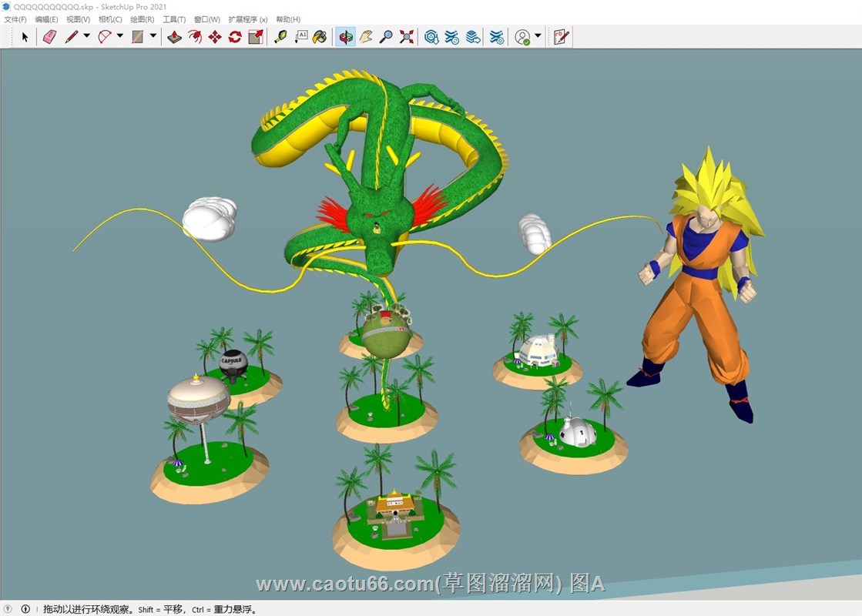
Task: Click the white dome house marked 1
Action: (577, 433)
